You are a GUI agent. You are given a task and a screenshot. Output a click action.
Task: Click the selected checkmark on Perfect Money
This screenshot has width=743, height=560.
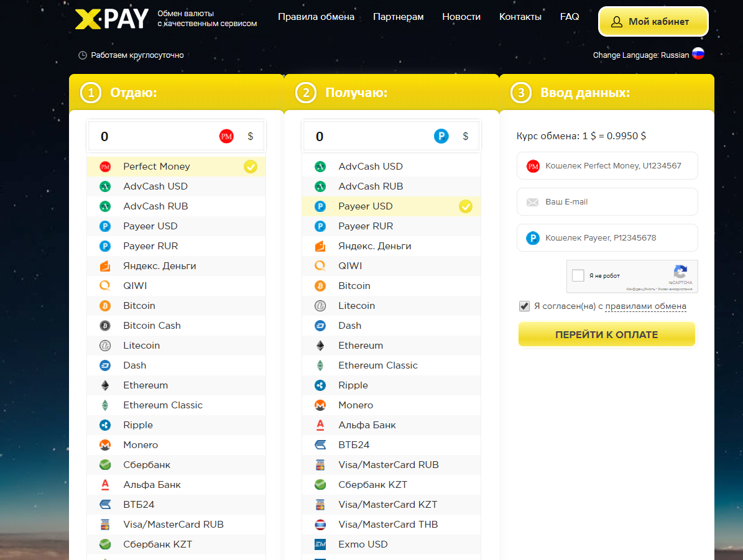click(251, 167)
